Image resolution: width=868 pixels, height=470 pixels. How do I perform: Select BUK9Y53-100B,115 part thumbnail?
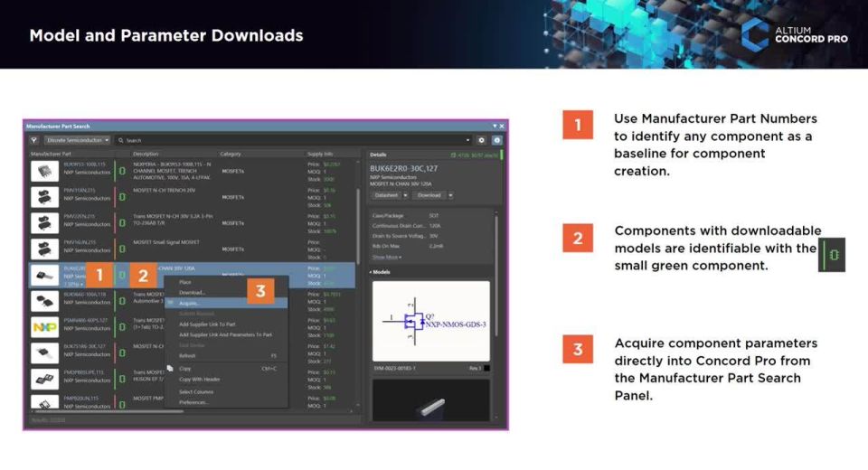pos(45,171)
